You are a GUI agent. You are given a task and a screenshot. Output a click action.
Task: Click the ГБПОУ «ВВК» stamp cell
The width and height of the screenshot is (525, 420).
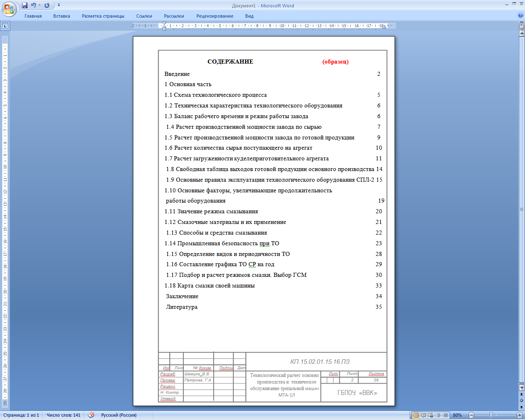point(357,393)
